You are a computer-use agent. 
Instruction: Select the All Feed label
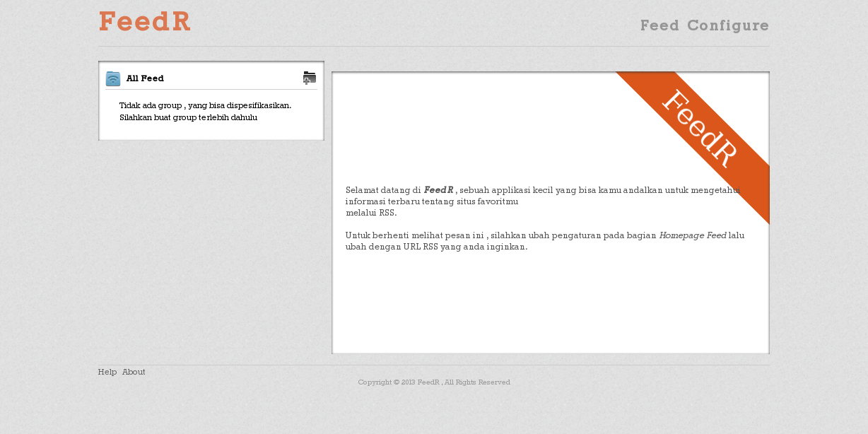click(145, 78)
